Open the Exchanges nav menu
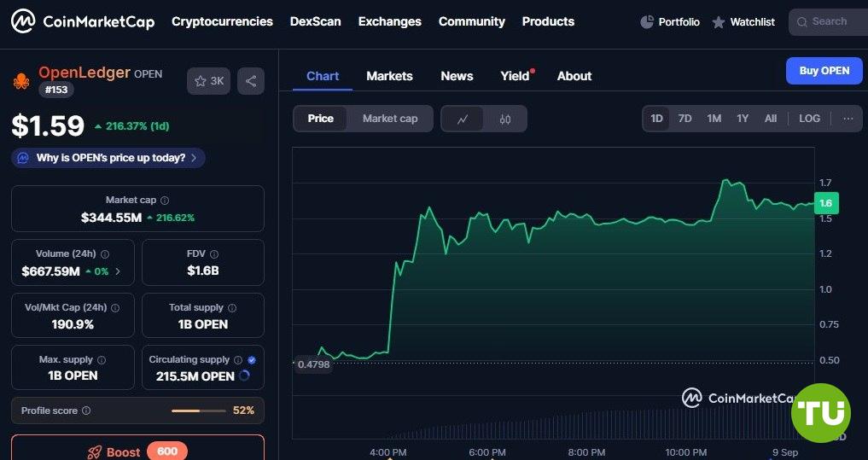The image size is (868, 460). [390, 21]
